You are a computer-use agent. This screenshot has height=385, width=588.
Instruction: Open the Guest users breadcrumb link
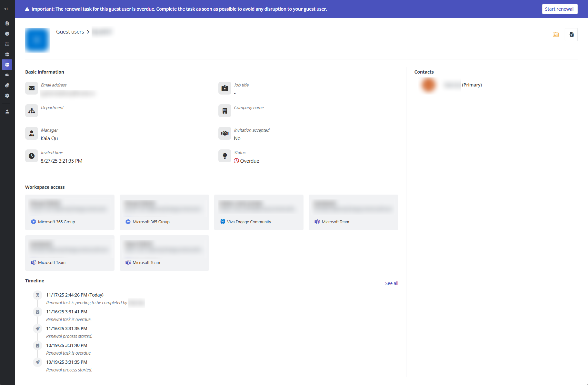click(70, 31)
